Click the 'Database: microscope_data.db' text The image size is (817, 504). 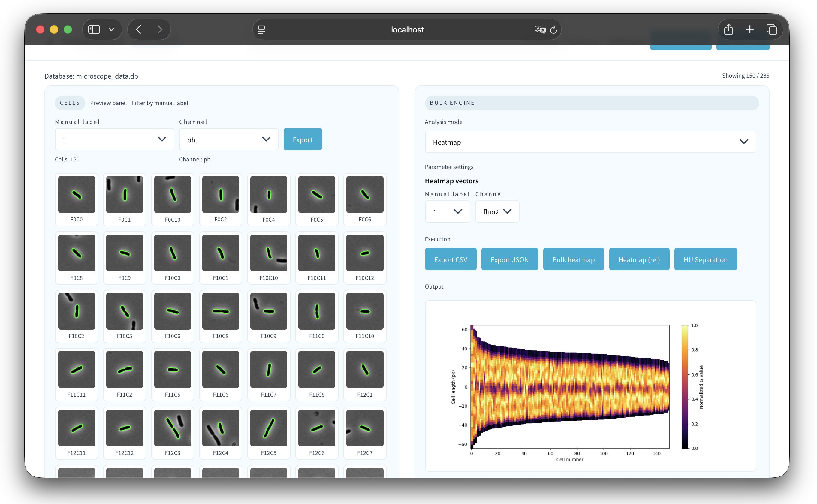[x=91, y=76]
